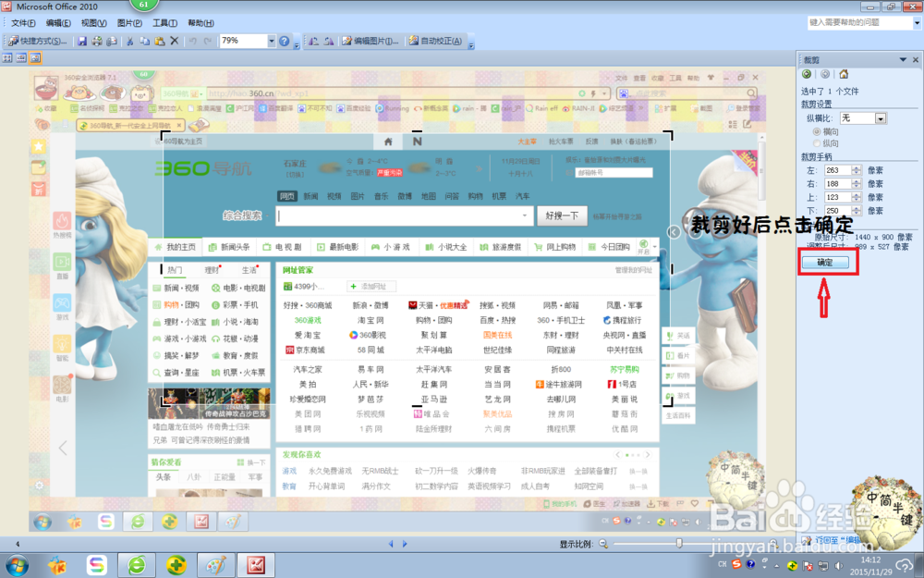Click the 下 value field showing 250
The image size is (924, 578).
(837, 211)
